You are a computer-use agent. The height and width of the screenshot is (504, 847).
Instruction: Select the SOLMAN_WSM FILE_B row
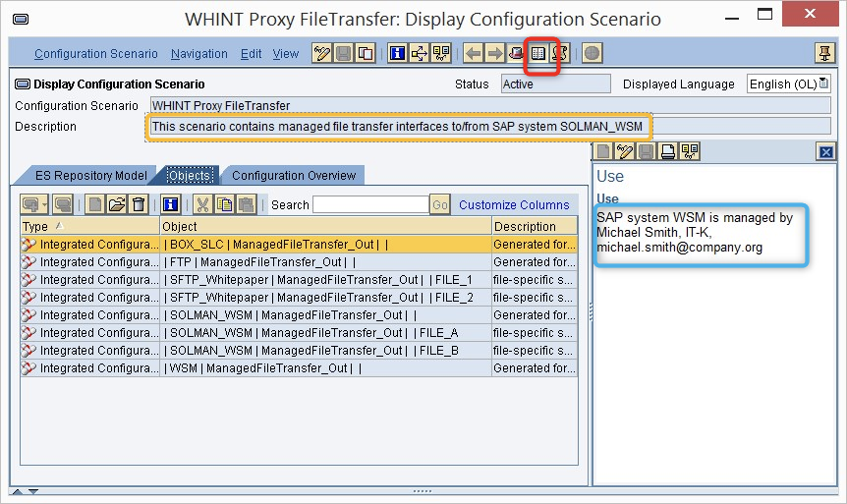click(300, 351)
